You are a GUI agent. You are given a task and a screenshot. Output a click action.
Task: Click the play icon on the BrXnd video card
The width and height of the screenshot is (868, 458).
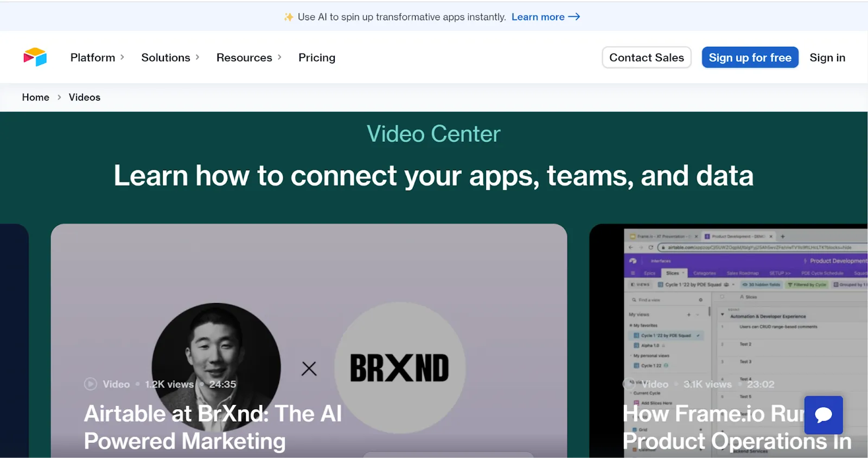(x=91, y=384)
